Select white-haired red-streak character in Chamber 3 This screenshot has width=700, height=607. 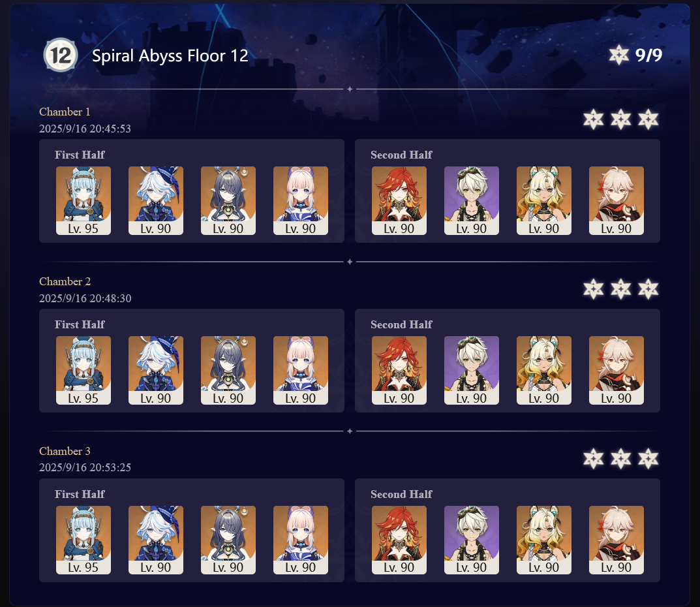(616, 540)
